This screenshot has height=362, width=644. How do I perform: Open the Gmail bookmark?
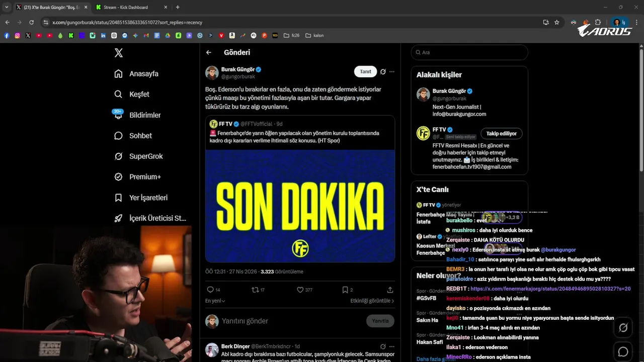pyautogui.click(x=146, y=35)
